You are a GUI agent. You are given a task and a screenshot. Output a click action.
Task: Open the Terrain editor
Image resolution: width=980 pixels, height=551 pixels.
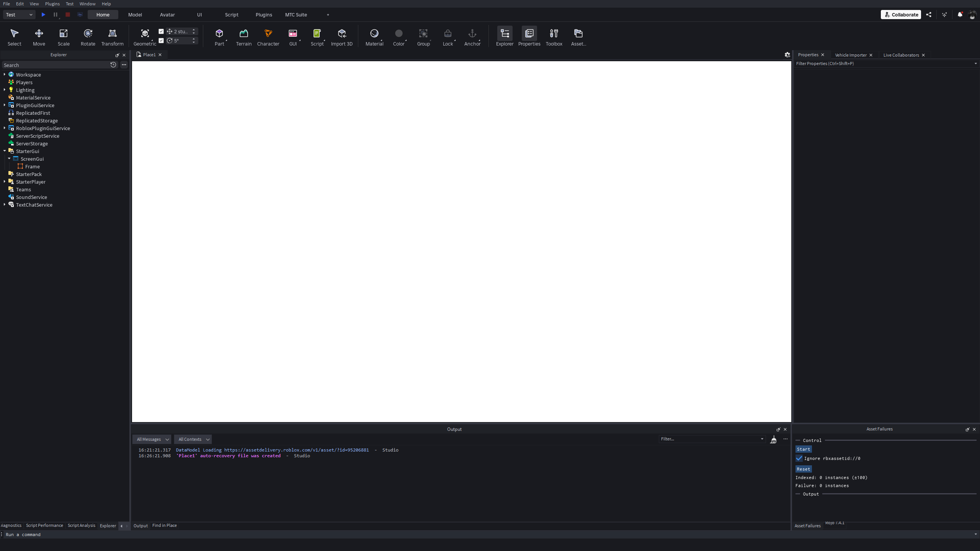pos(243,36)
